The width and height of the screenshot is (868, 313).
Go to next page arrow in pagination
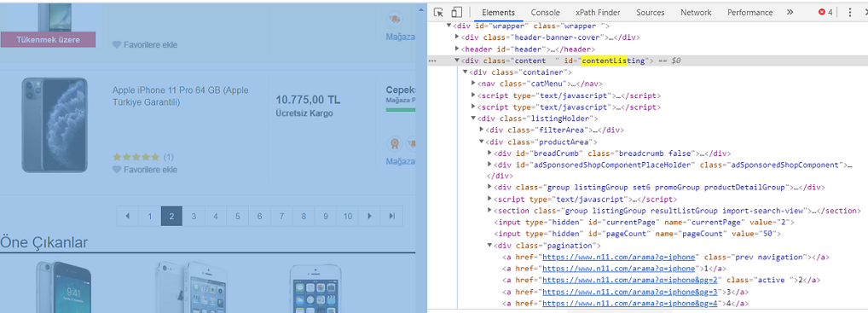(x=370, y=216)
